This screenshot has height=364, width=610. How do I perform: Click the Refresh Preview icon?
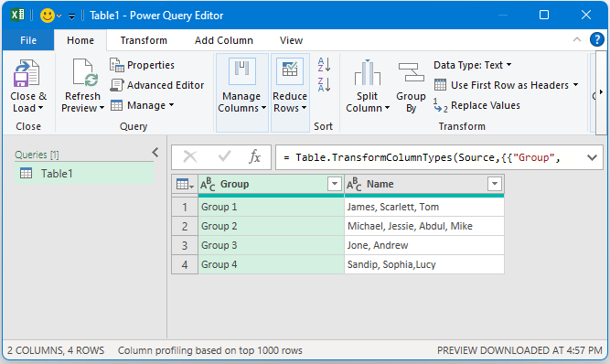tap(85, 73)
